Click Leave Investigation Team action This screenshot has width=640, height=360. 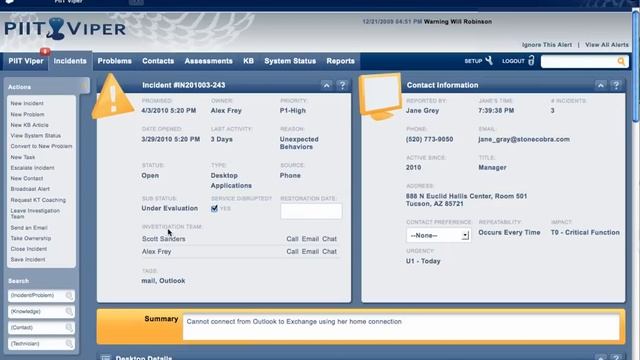[35, 213]
